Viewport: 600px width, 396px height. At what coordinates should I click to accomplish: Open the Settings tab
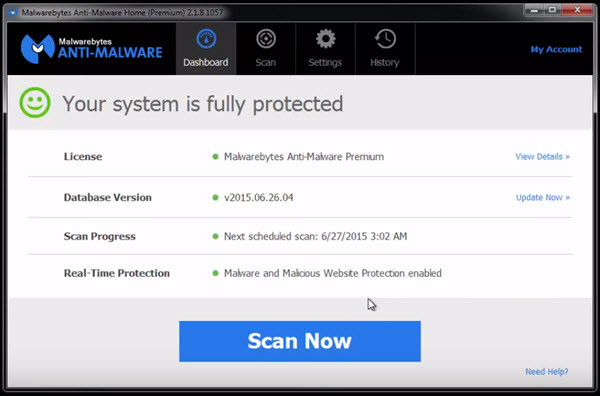point(325,49)
